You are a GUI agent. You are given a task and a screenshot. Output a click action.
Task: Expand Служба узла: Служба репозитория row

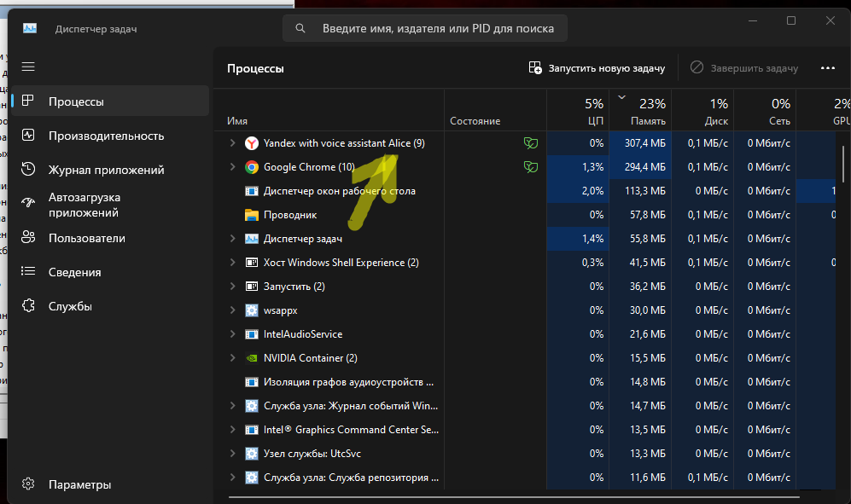(x=232, y=478)
